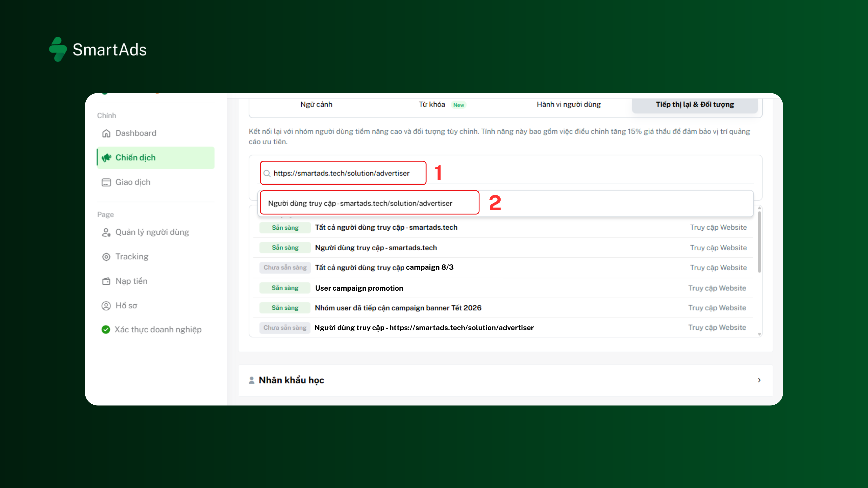Click the Quản lý người dùng user icon
868x488 pixels.
point(106,232)
